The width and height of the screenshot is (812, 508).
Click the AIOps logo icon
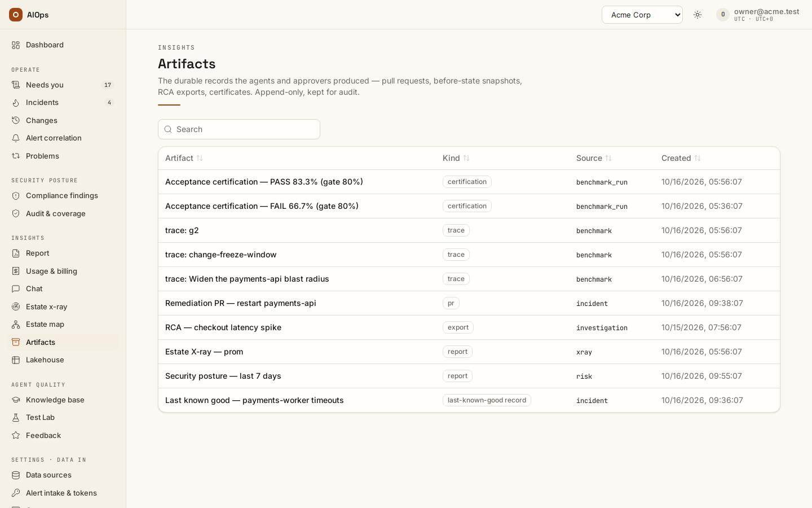pos(16,15)
